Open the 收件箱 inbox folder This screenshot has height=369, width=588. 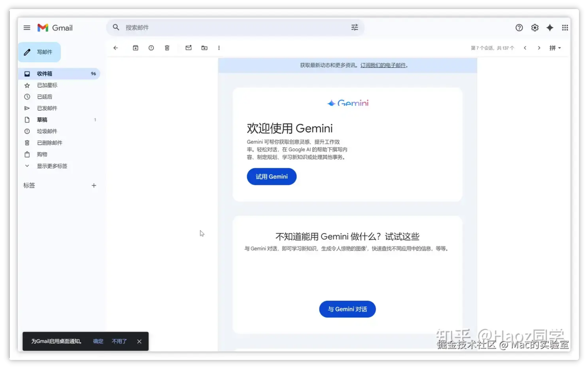coord(59,74)
